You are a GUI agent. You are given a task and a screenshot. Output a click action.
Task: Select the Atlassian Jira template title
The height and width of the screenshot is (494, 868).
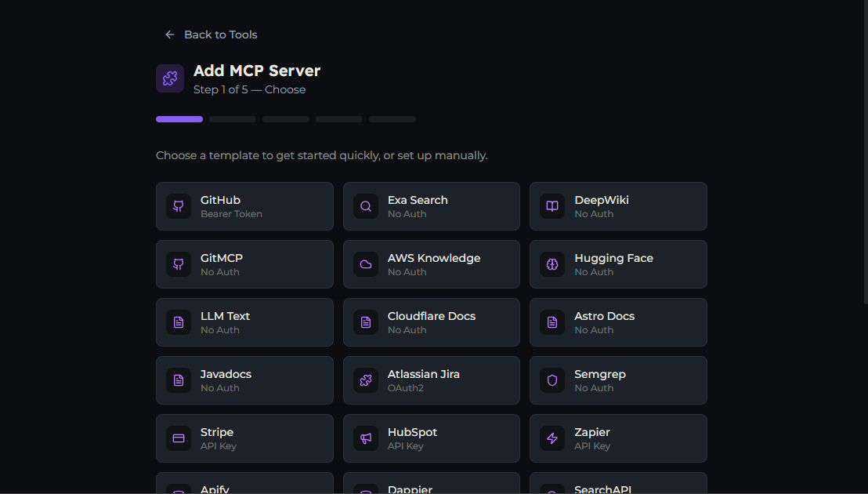pos(424,374)
